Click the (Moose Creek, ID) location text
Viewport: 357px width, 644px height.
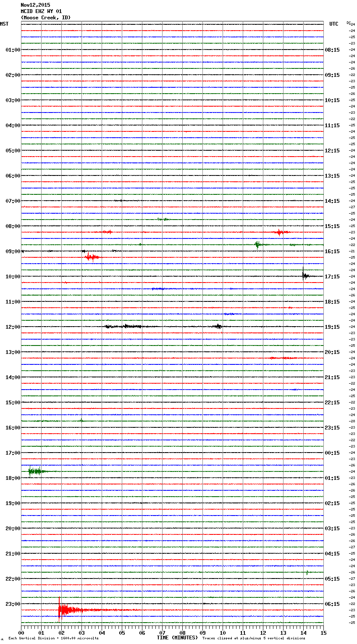coord(46,18)
